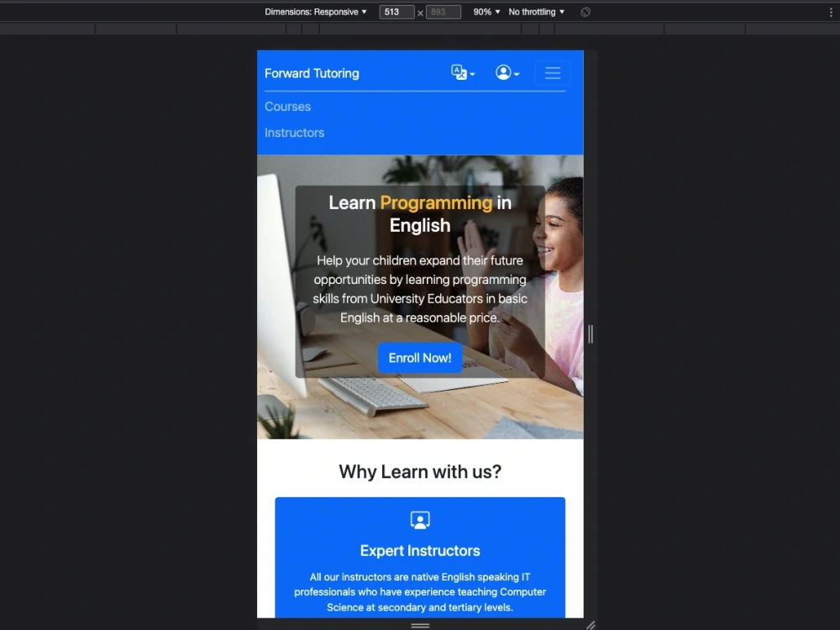
Task: Click the instructor icon above Expert Instructors
Action: 420,520
